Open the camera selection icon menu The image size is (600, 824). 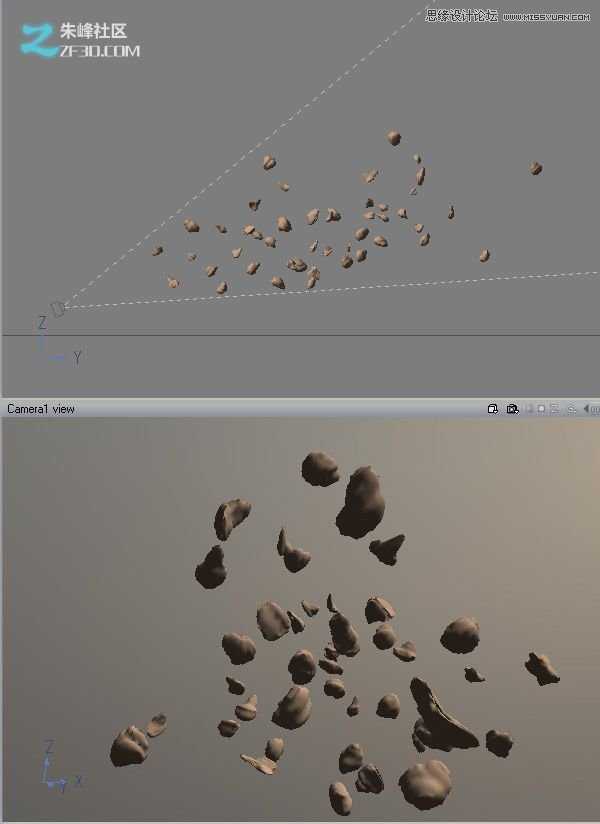(x=512, y=409)
